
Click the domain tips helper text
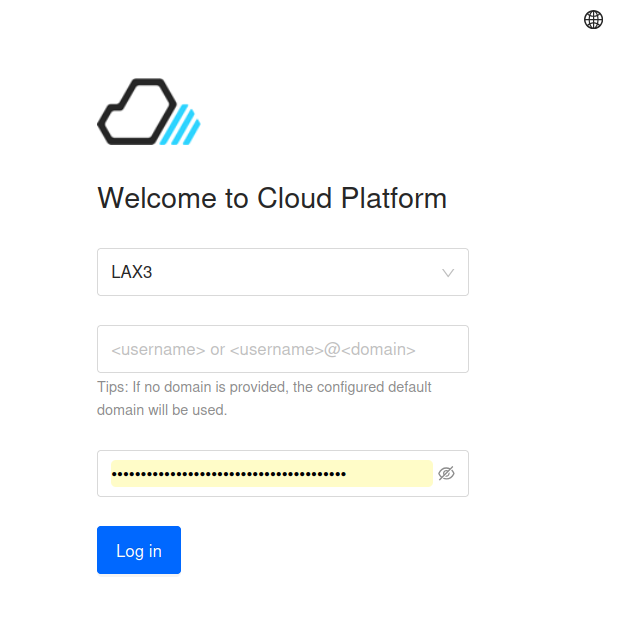264,398
